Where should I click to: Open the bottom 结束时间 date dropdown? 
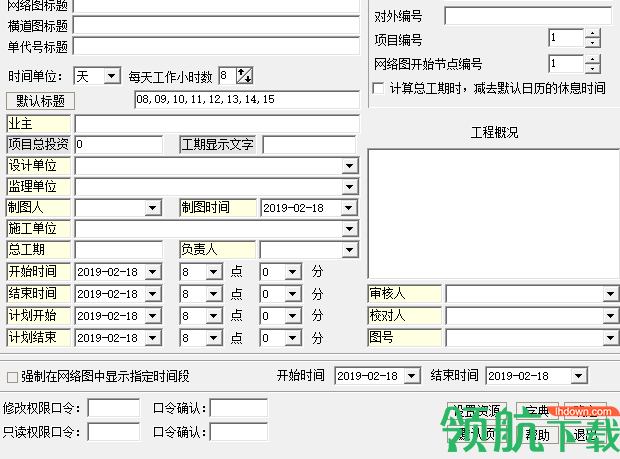578,376
